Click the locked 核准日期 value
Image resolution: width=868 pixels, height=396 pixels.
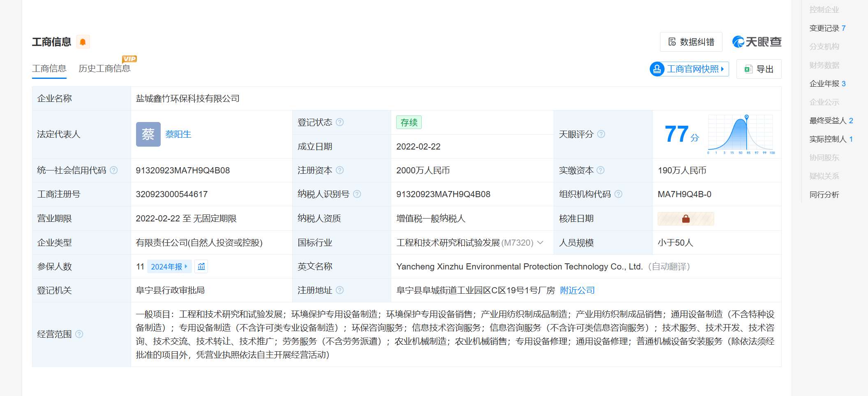pyautogui.click(x=686, y=219)
